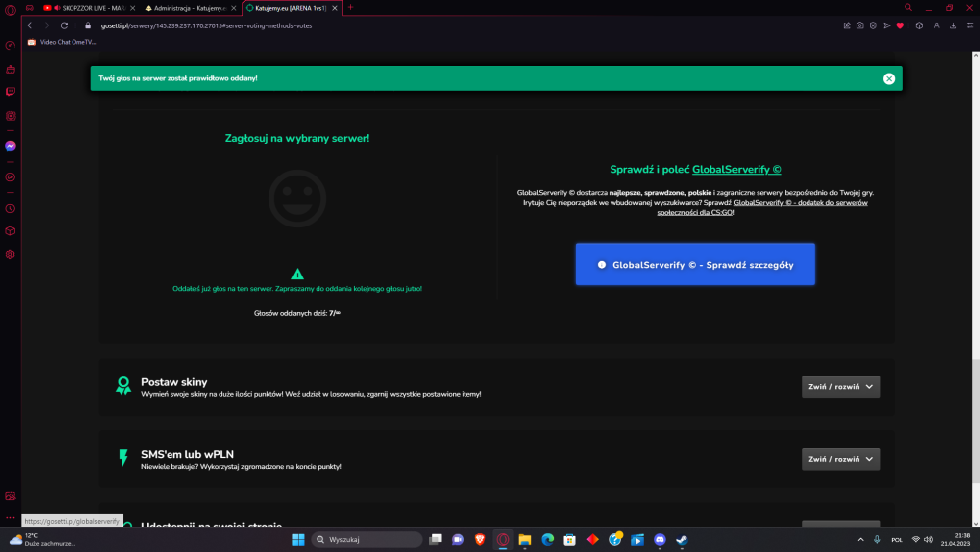Open File Explorer from the taskbar

(x=525, y=539)
